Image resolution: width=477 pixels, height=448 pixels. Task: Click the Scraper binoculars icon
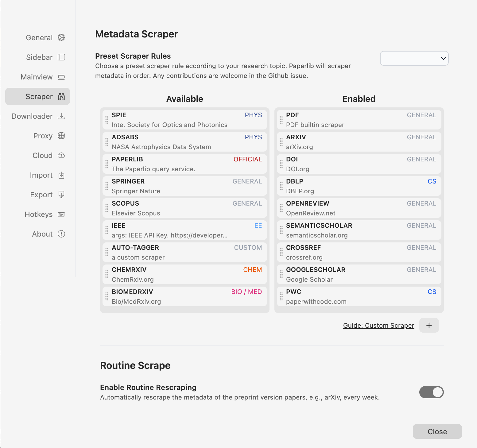(61, 96)
